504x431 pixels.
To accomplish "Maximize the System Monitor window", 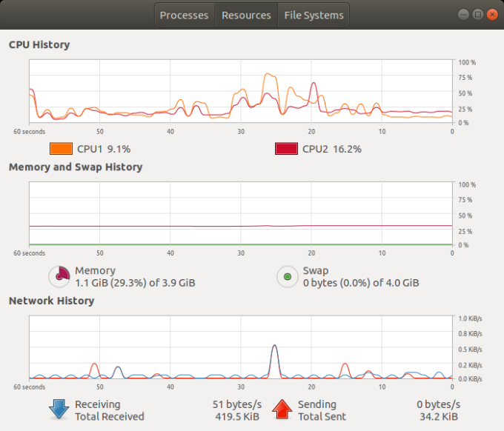I will (x=477, y=14).
